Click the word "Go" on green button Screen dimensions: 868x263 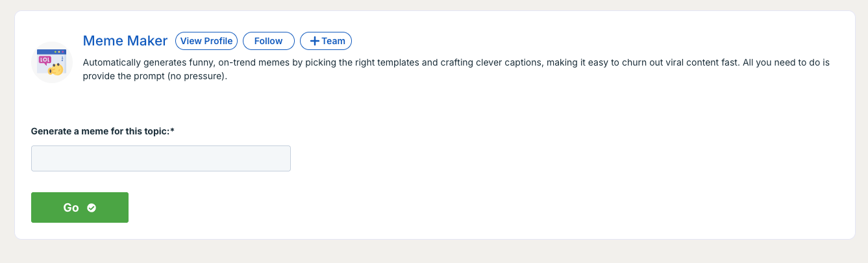71,208
